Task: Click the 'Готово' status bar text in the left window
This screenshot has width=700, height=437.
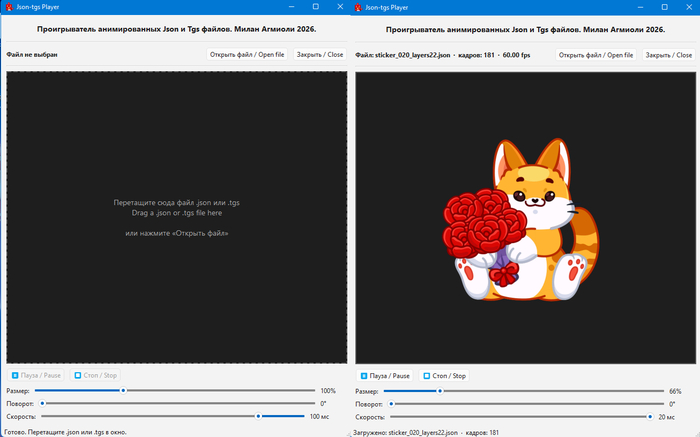Action: (65, 432)
